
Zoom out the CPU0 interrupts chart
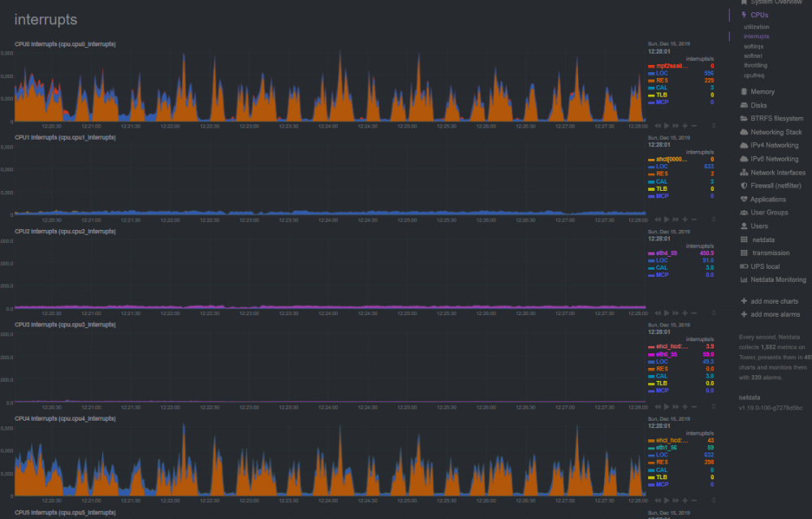tap(694, 125)
